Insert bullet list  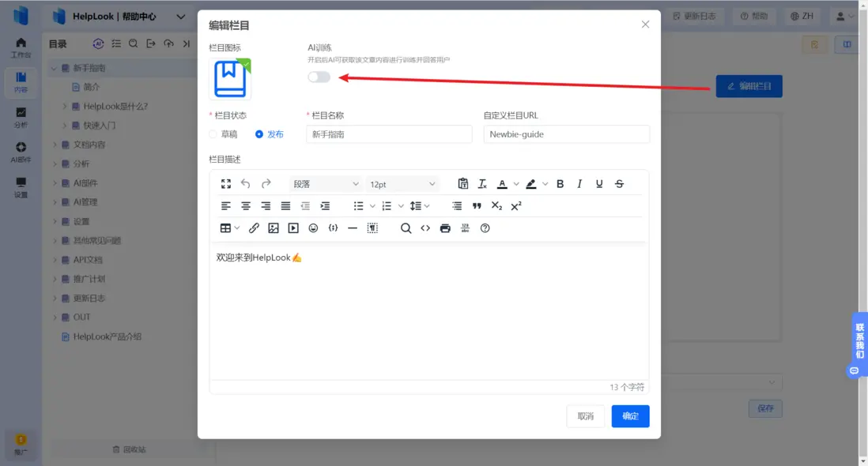359,206
